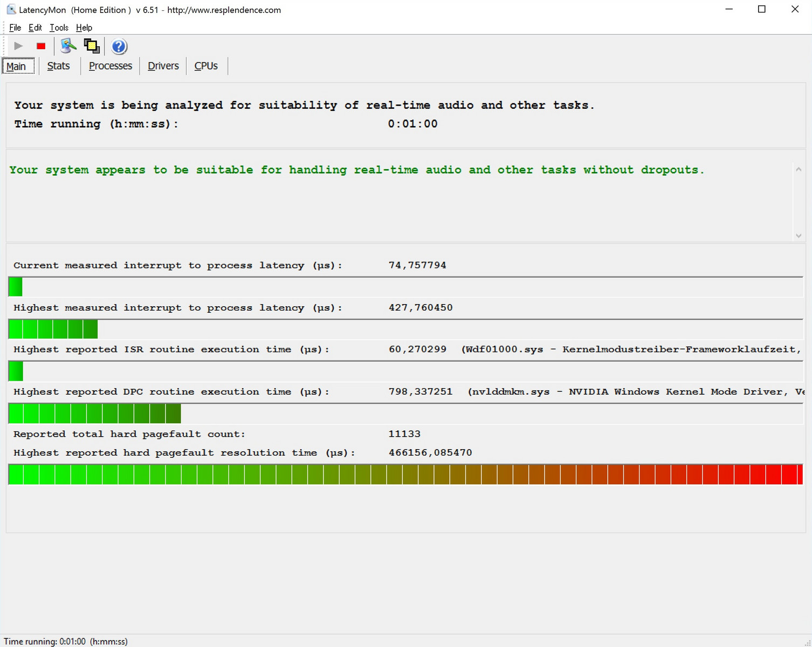Start monitoring with the play button
The image size is (812, 647).
[x=18, y=46]
